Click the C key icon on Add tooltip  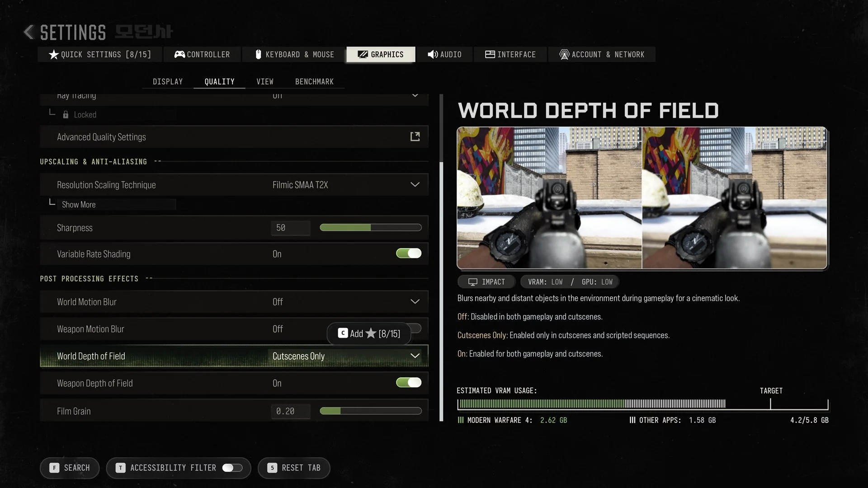(343, 333)
